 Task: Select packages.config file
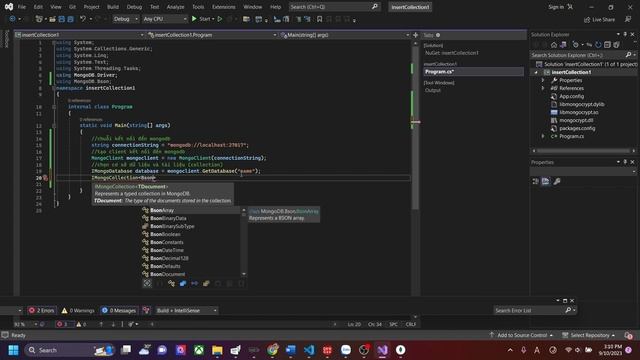577,128
